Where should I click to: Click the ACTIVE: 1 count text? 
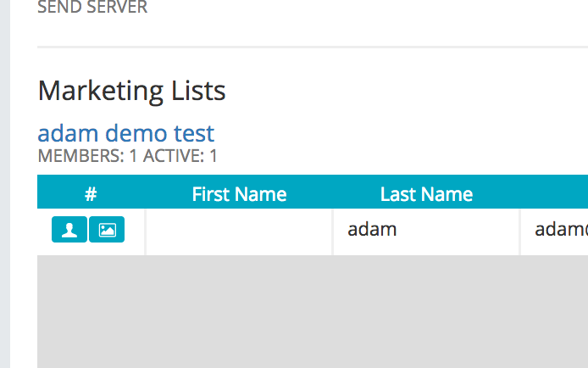(180, 156)
